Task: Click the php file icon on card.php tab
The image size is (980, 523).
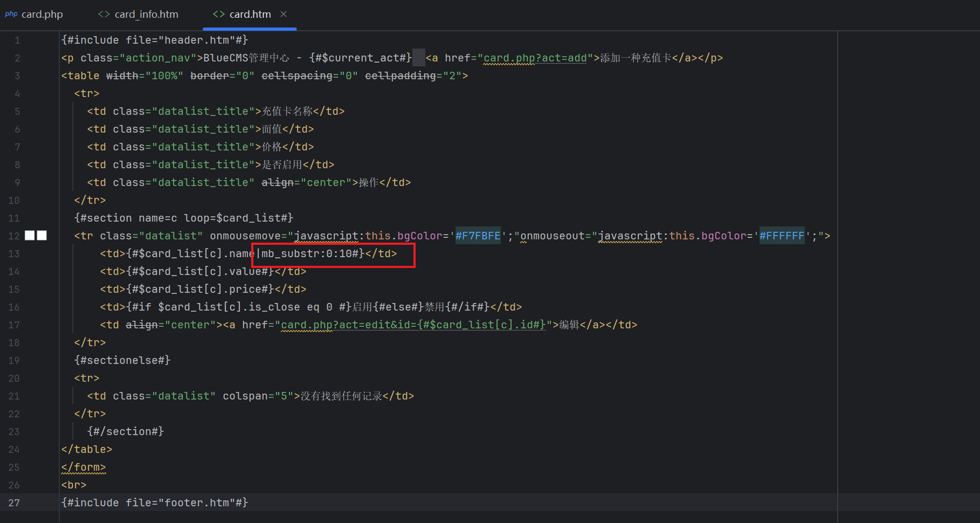Action: (x=11, y=14)
